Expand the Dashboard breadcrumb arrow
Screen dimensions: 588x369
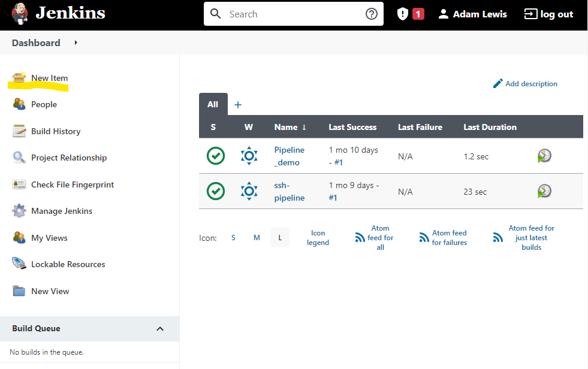click(x=76, y=43)
